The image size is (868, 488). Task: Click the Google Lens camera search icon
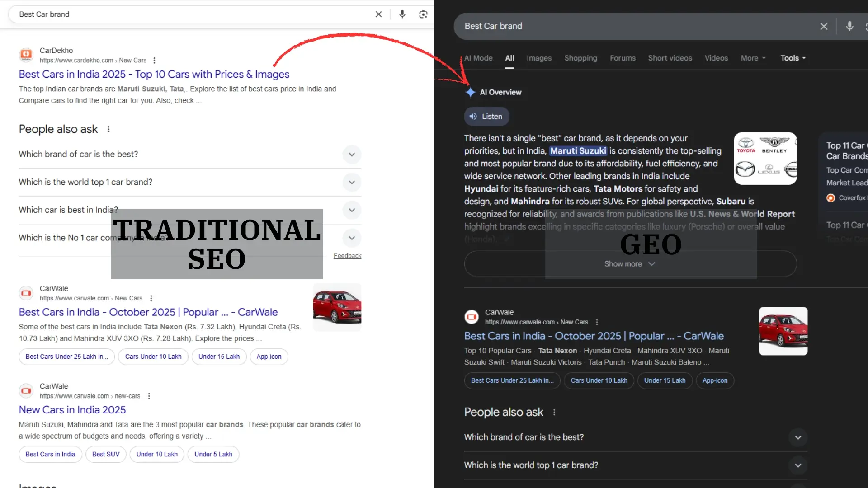click(x=423, y=14)
